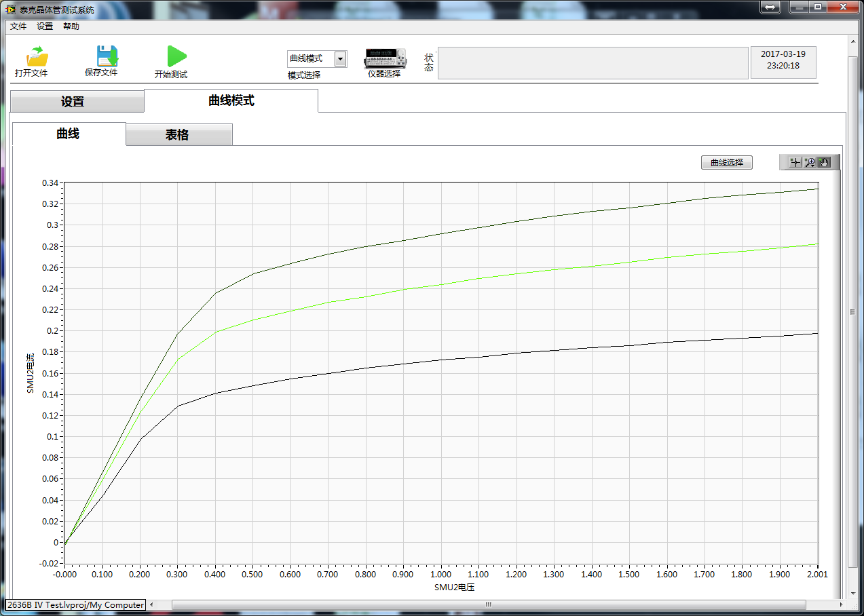This screenshot has height=616, width=864.
Task: Click the horizontal scrollbar thumb at bottom
Action: (488, 604)
